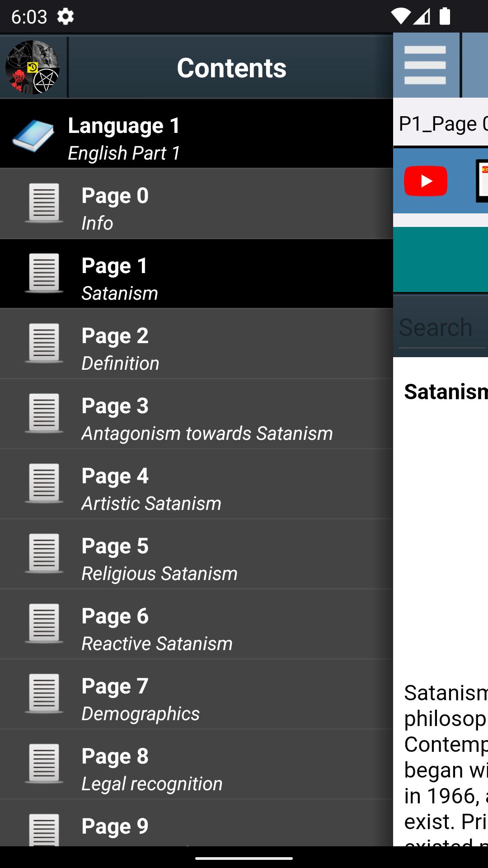The height and width of the screenshot is (868, 488).
Task: Click the blue book icon beside Language 1
Action: click(33, 136)
